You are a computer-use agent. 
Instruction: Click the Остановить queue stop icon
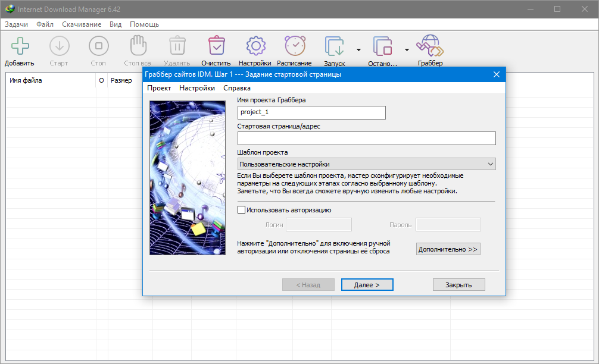[x=382, y=46]
